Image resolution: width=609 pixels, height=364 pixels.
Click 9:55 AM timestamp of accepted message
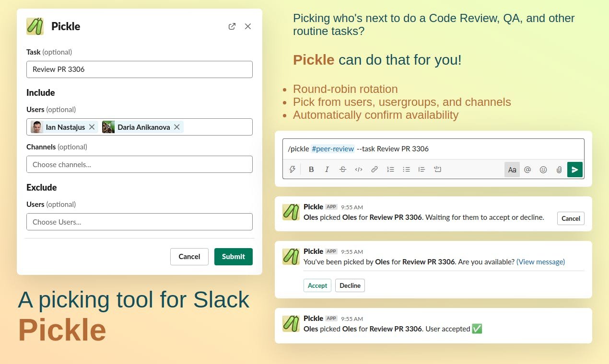352,319
